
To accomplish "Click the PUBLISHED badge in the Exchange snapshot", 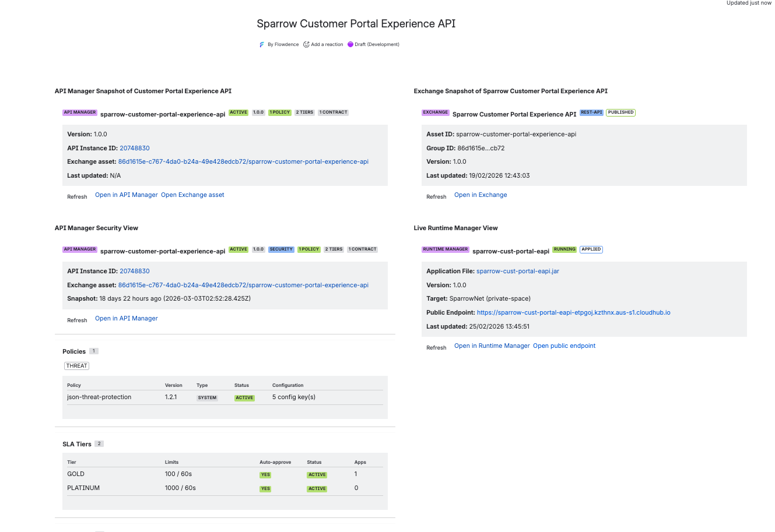I will (620, 112).
